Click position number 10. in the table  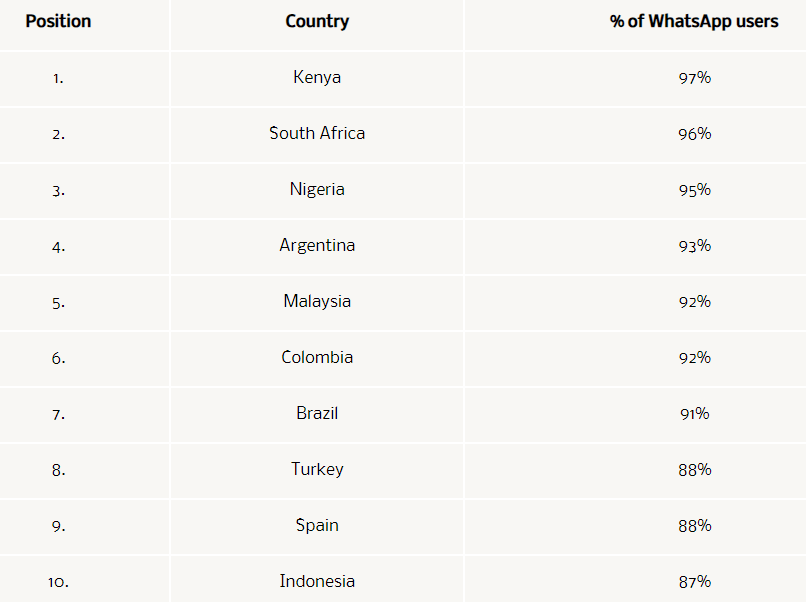pos(58,581)
